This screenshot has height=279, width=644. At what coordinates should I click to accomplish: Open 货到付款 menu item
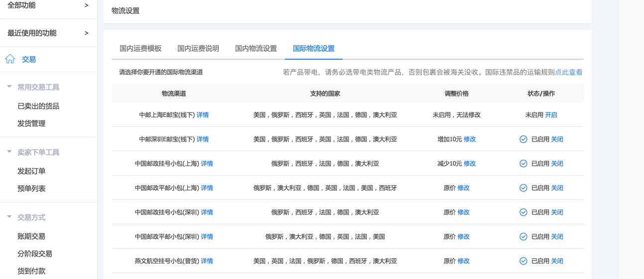31,271
